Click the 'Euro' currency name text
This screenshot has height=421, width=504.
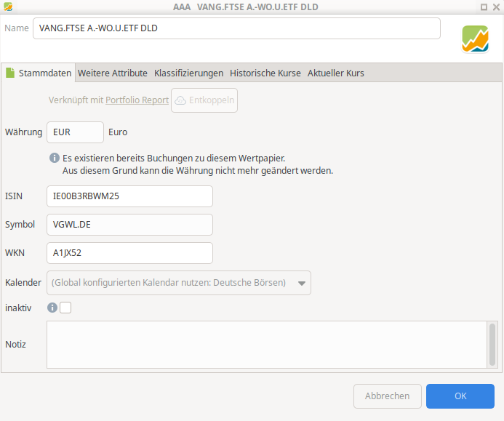(x=118, y=132)
